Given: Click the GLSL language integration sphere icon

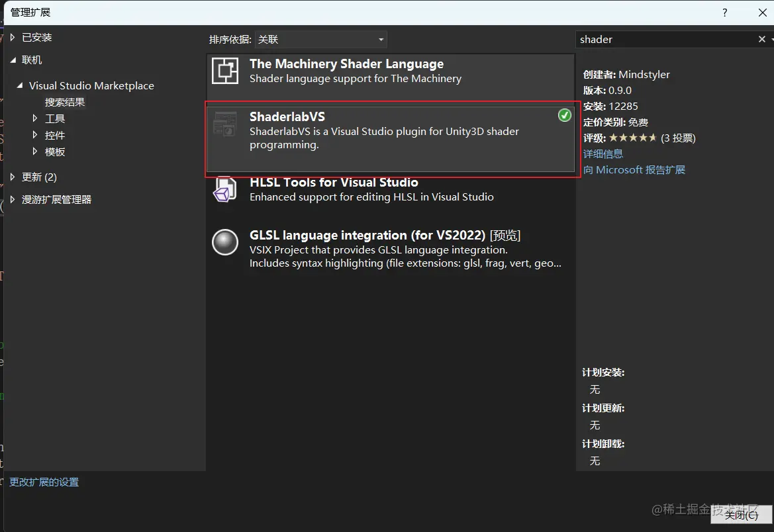Looking at the screenshot, I should tap(225, 242).
